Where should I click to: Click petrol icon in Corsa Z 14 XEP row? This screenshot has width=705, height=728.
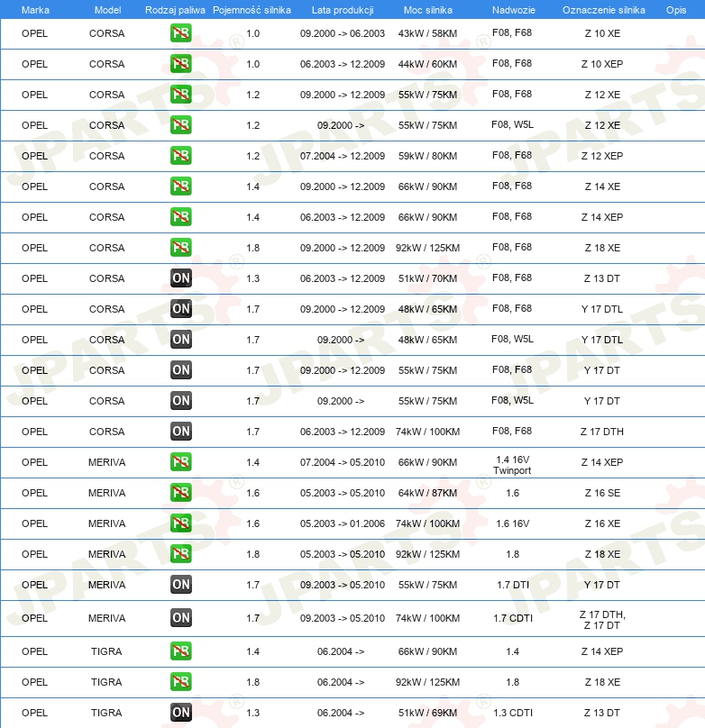click(180, 217)
